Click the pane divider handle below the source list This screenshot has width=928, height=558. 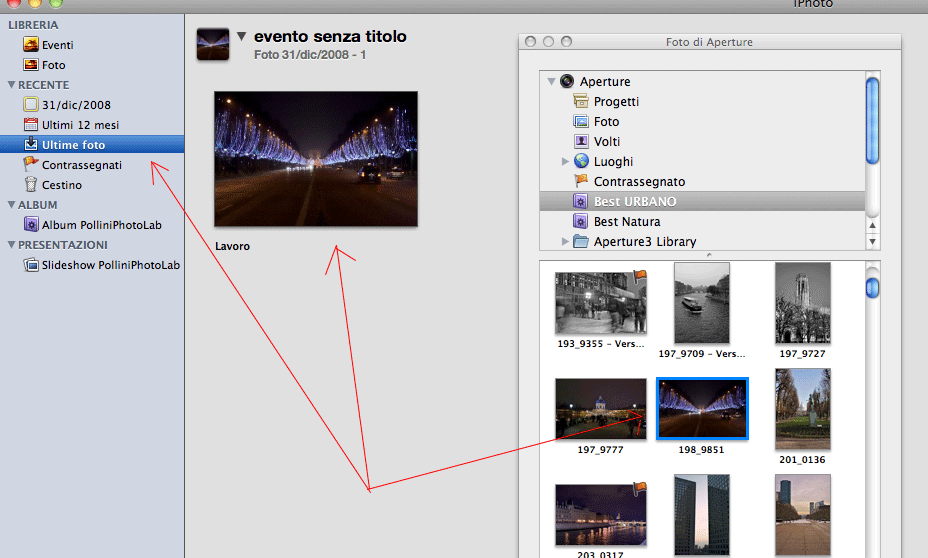709,255
